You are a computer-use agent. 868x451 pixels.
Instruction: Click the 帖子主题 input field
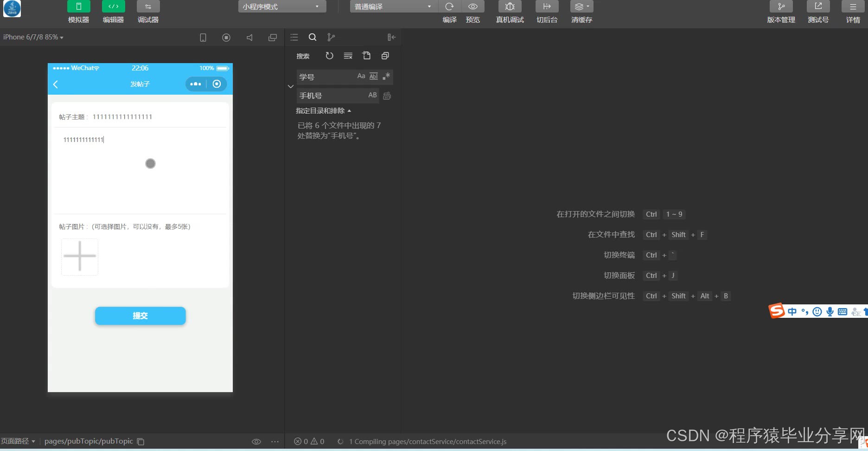click(x=158, y=117)
